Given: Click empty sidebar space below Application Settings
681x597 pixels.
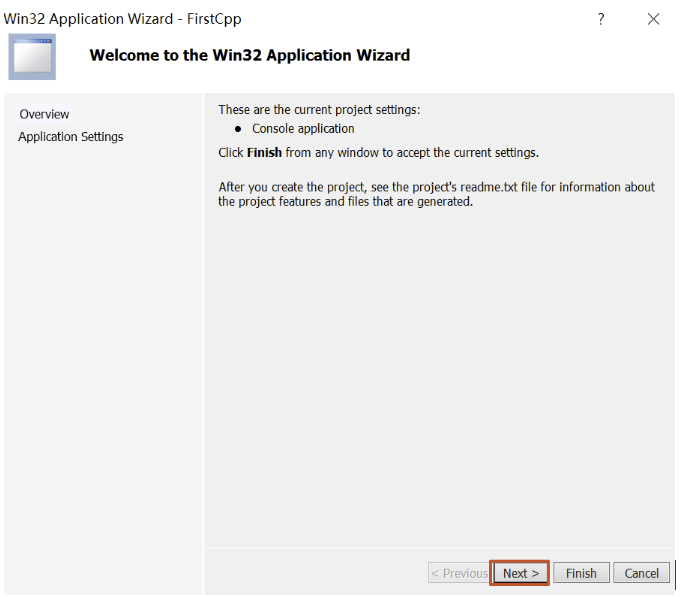Looking at the screenshot, I should coord(100,350).
